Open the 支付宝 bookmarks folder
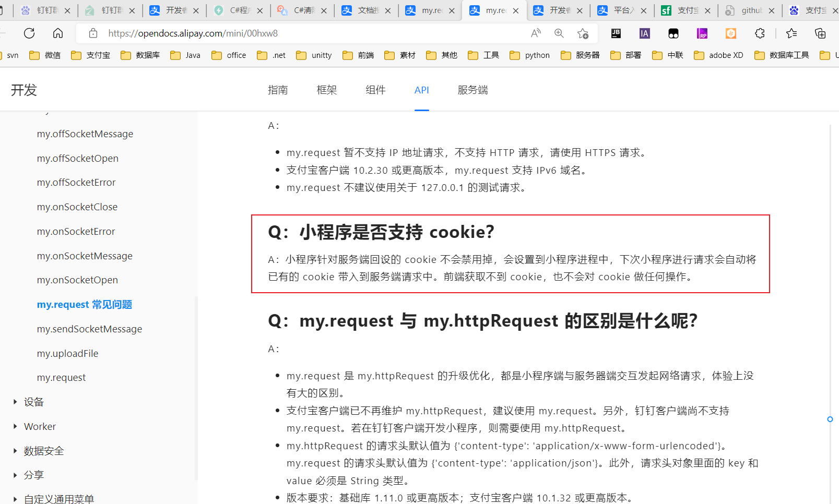839x504 pixels. coord(90,55)
